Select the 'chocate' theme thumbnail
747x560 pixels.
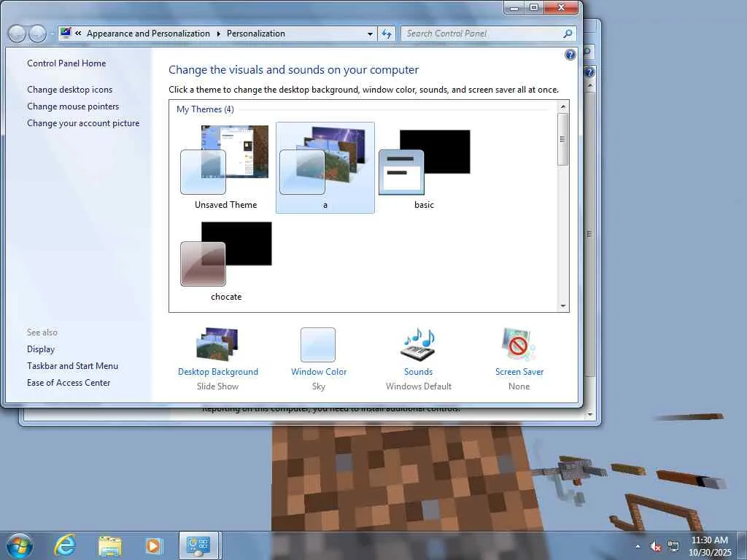[226, 260]
